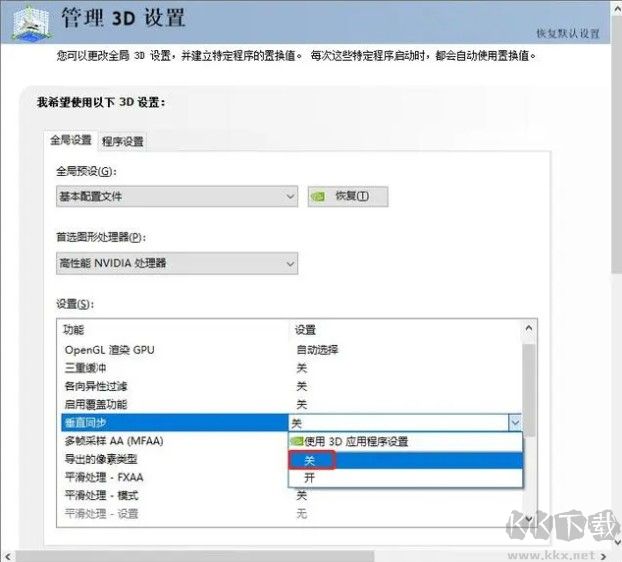Click the NVIDIA icon on the 恢复 button
The height and width of the screenshot is (562, 622).
[x=318, y=196]
